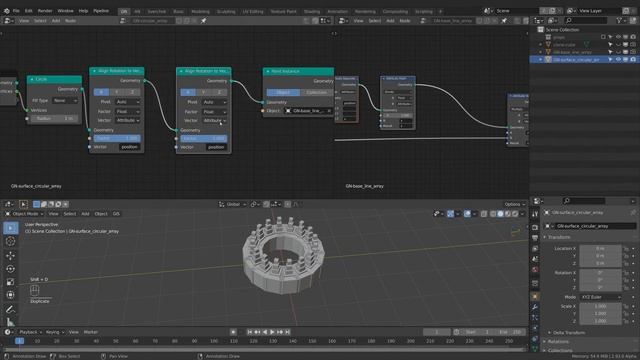Jump to the timeline end frame
The image size is (640, 360).
[x=288, y=332]
